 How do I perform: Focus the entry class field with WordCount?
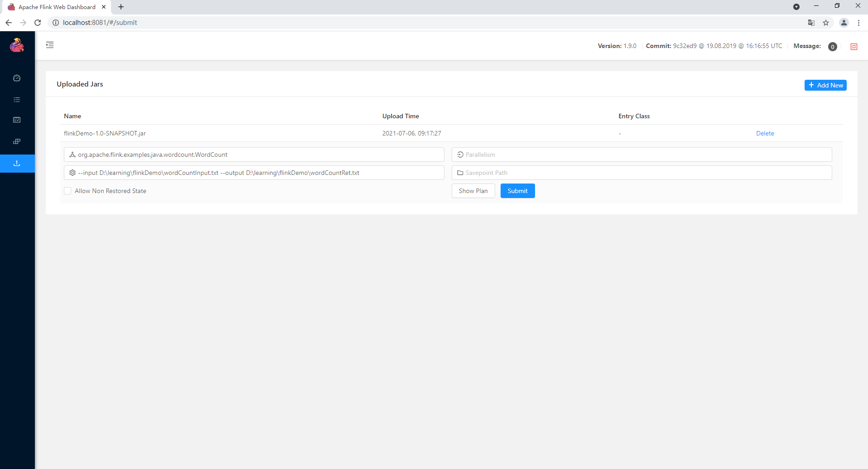tap(254, 155)
